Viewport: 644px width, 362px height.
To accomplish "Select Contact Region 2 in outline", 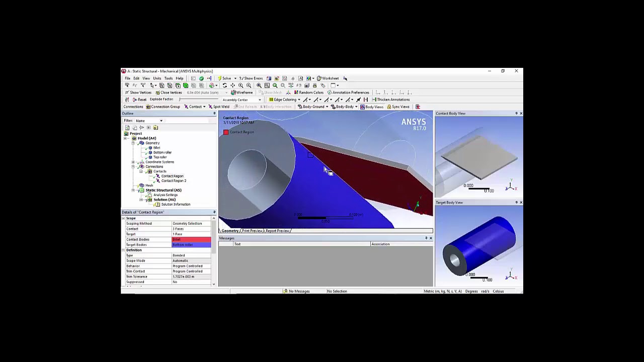I will coord(174,181).
